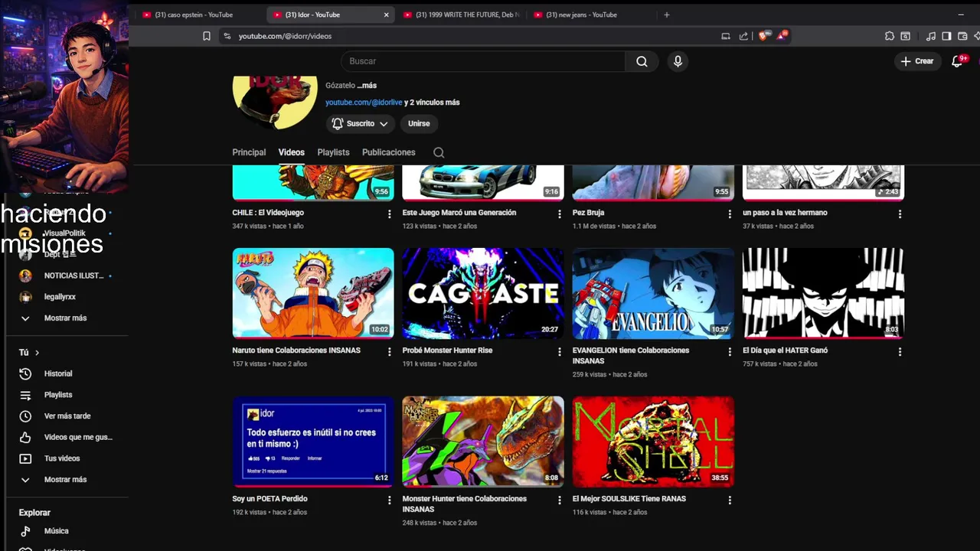
Task: Click the address bar URL youtube.com/@idorr/videos
Action: tap(285, 36)
